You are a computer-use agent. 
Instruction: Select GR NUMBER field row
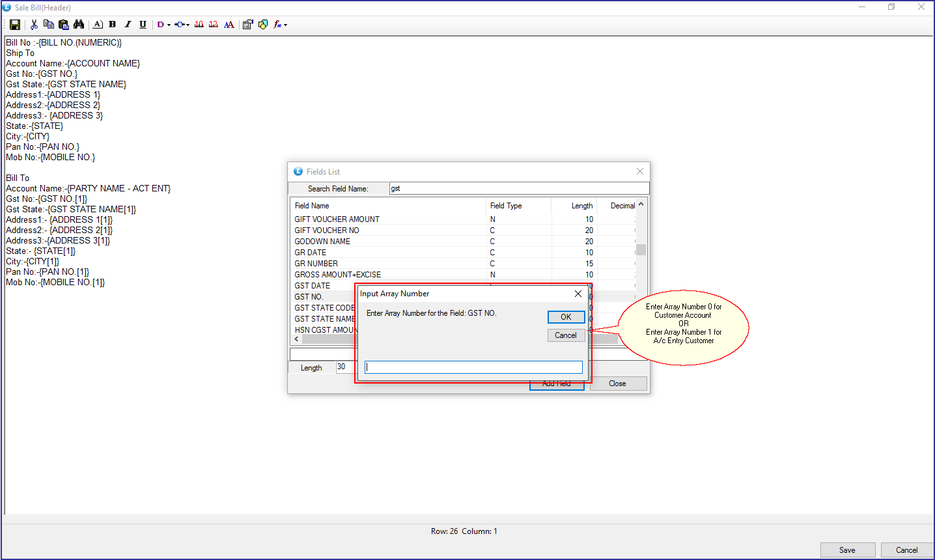coord(464,264)
